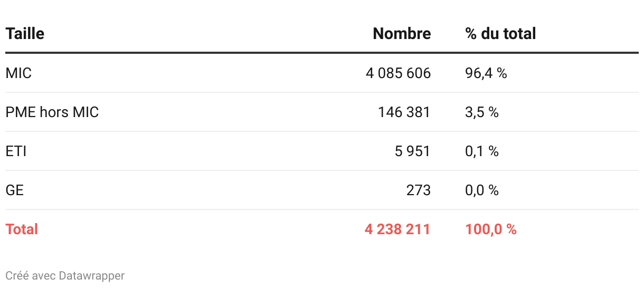Image resolution: width=644 pixels, height=288 pixels.
Task: Open the Créé avec Datawrapper credit link
Action: 65,276
